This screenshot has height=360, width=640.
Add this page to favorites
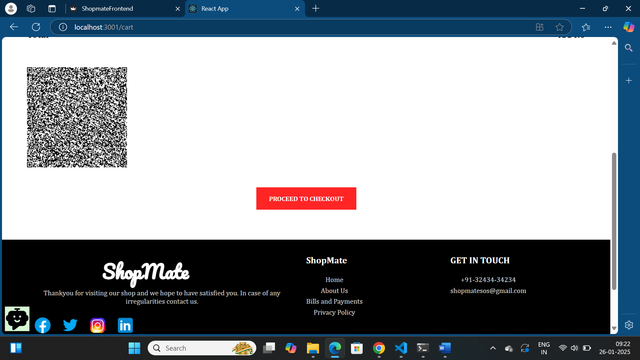(x=560, y=27)
